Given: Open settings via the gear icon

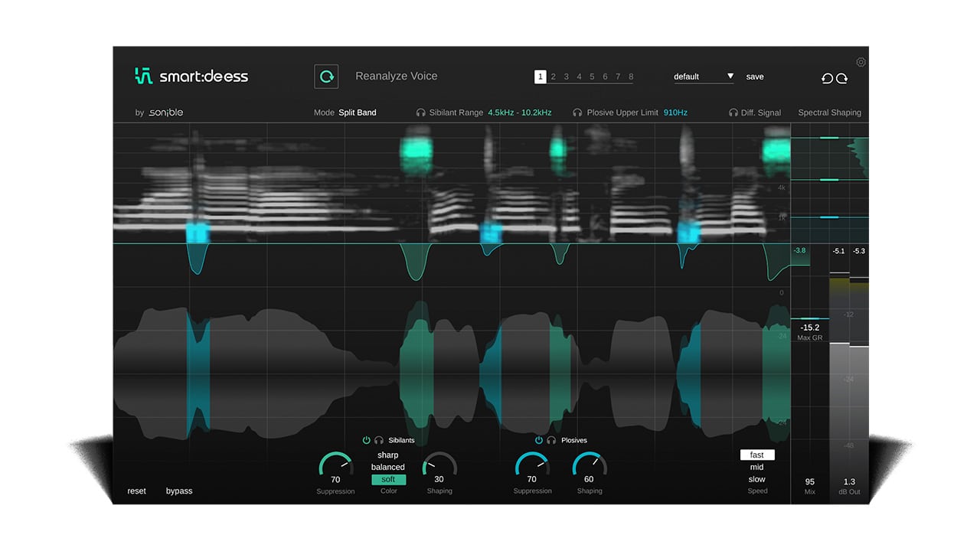Looking at the screenshot, I should pos(861,62).
